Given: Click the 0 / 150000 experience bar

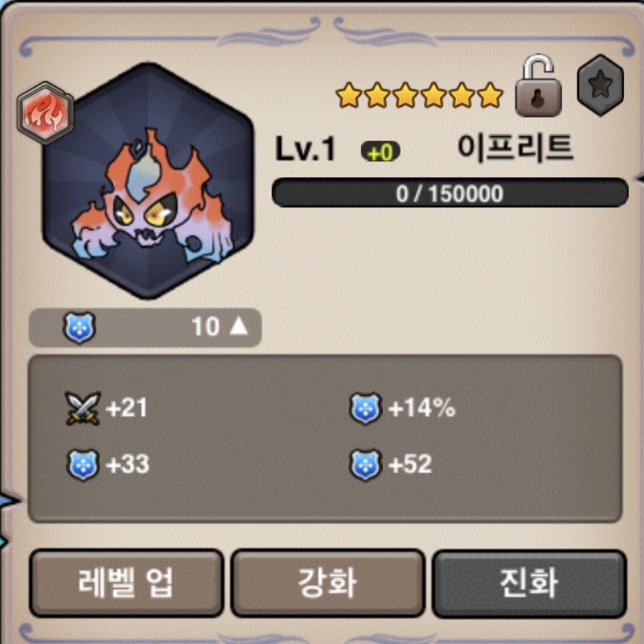Looking at the screenshot, I should pyautogui.click(x=450, y=193).
